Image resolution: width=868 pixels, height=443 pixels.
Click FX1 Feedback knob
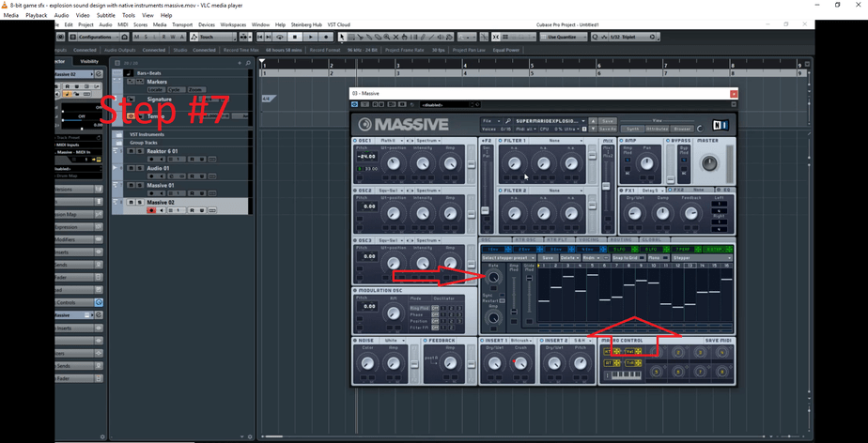[690, 213]
